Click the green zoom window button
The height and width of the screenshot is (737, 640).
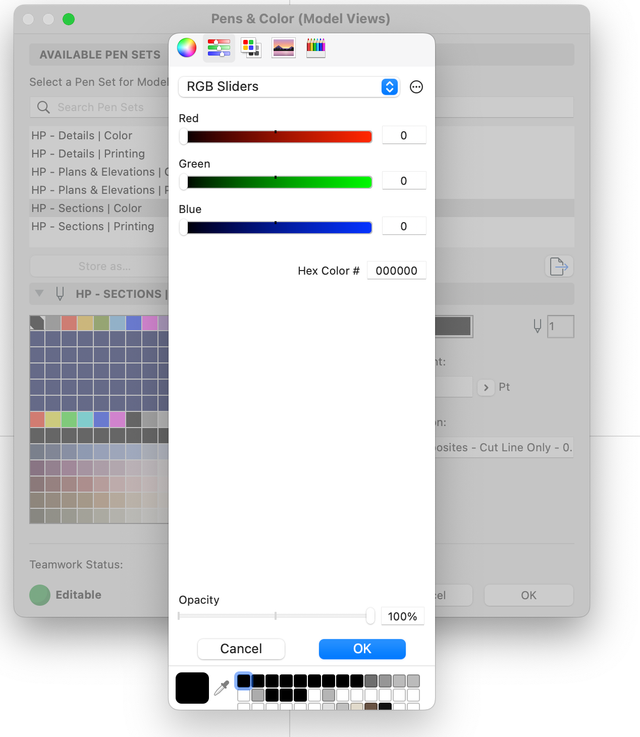[x=69, y=19]
